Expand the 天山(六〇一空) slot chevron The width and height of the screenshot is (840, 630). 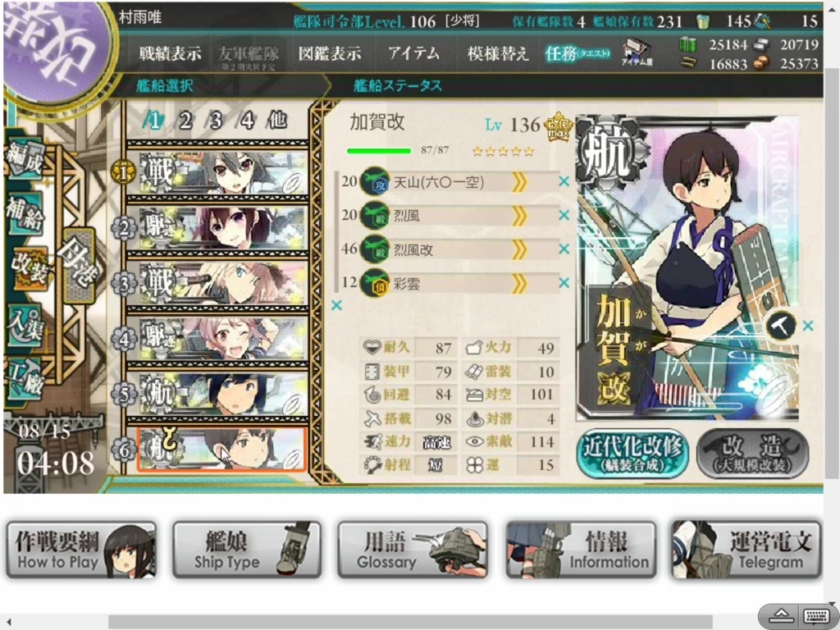[518, 182]
